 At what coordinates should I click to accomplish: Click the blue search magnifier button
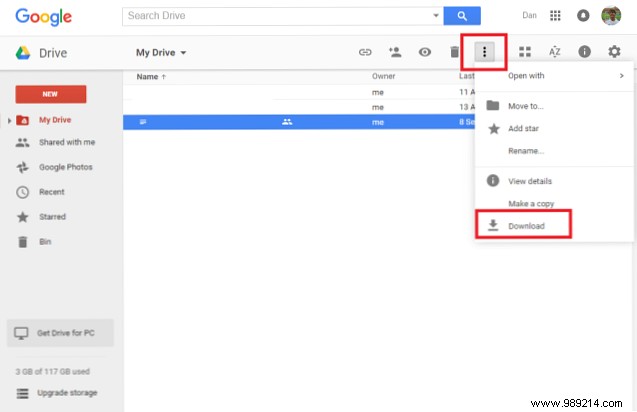pyautogui.click(x=462, y=16)
